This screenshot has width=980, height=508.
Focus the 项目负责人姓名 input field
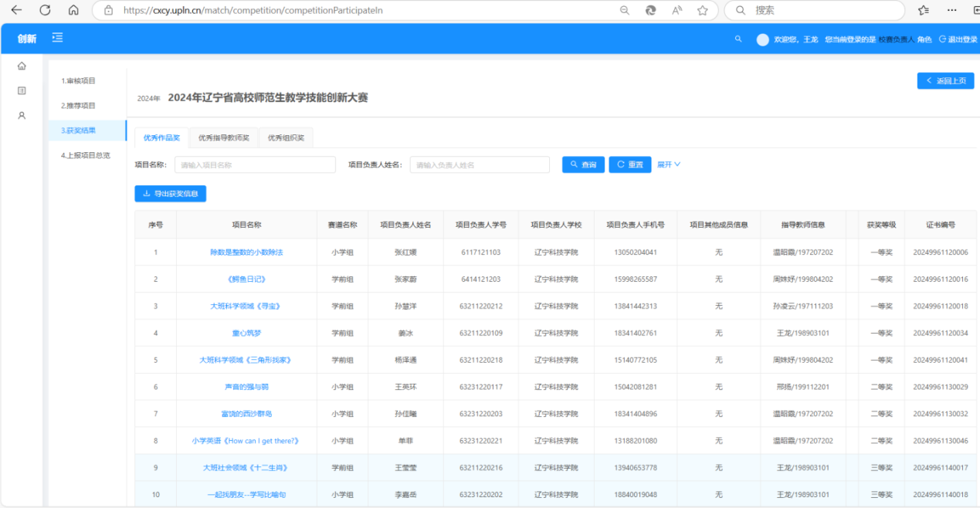point(479,164)
